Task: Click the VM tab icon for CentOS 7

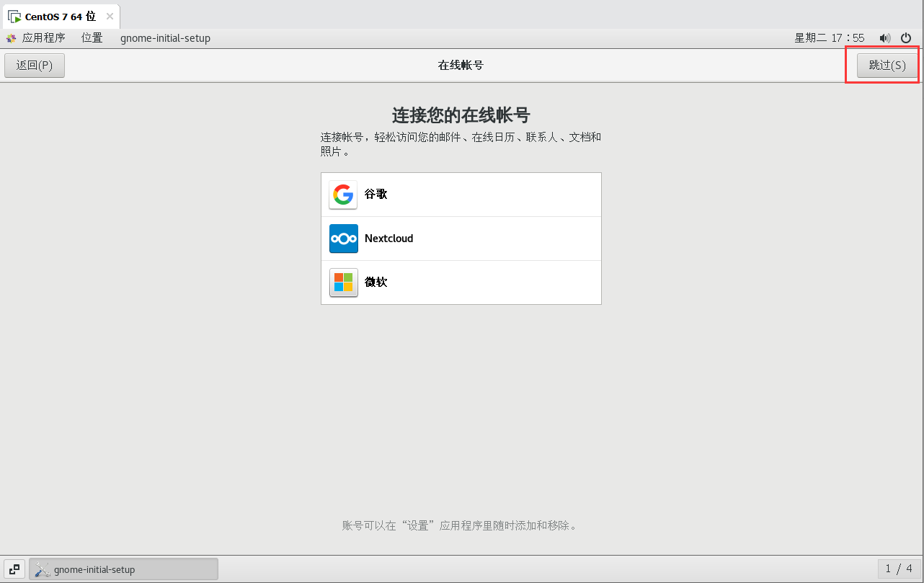Action: coord(14,17)
